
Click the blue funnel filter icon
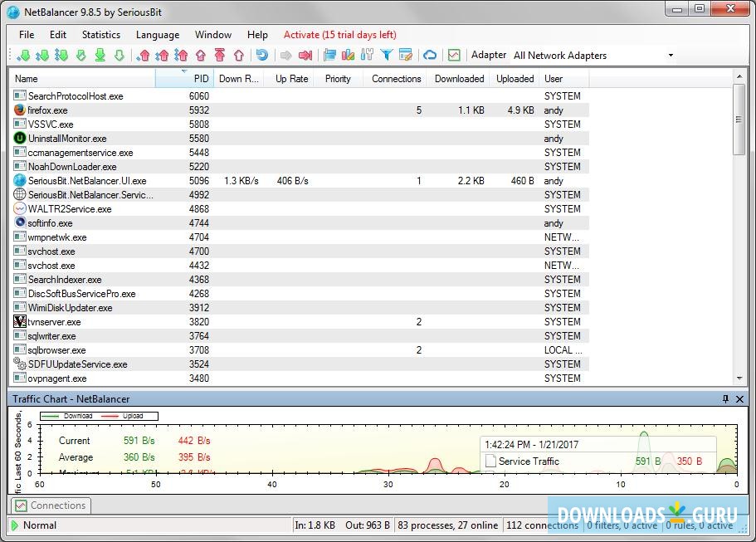point(387,55)
